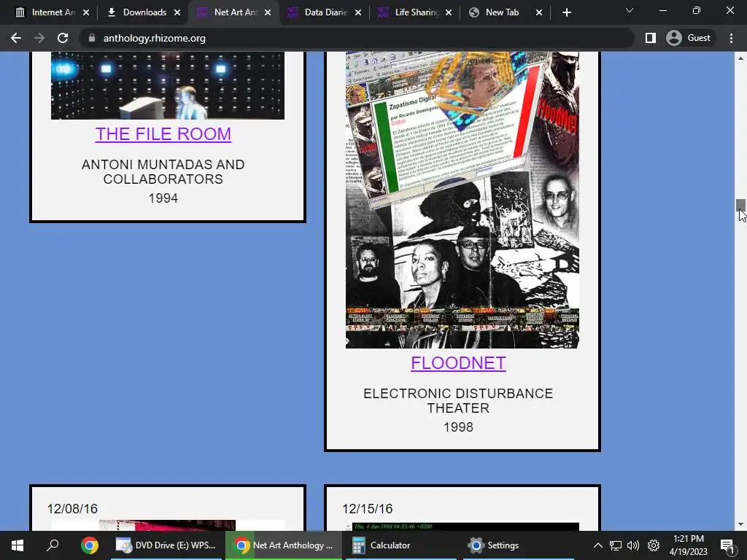The height and width of the screenshot is (560, 747).
Task: Open a new browser tab
Action: (x=566, y=12)
